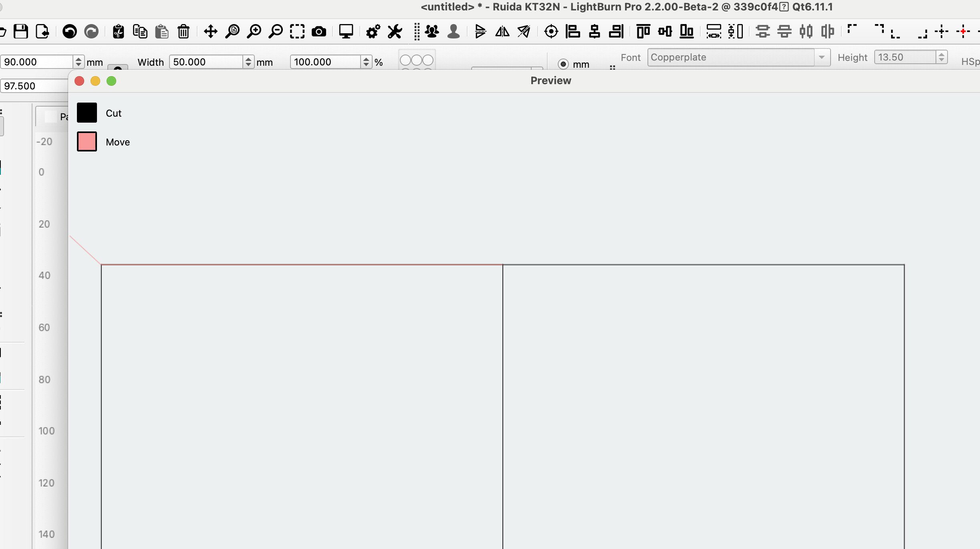
Task: Click the Export file icon beside Save
Action: pyautogui.click(x=42, y=31)
